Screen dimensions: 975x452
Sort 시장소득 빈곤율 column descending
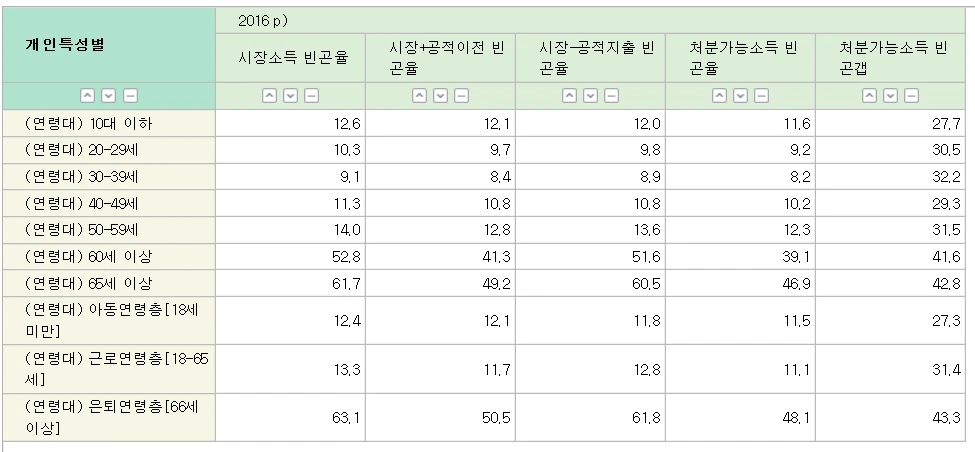click(x=290, y=96)
